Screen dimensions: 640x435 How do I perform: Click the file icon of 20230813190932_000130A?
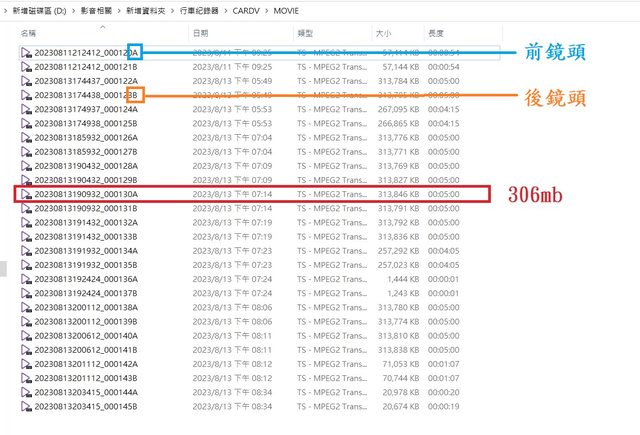(x=26, y=194)
